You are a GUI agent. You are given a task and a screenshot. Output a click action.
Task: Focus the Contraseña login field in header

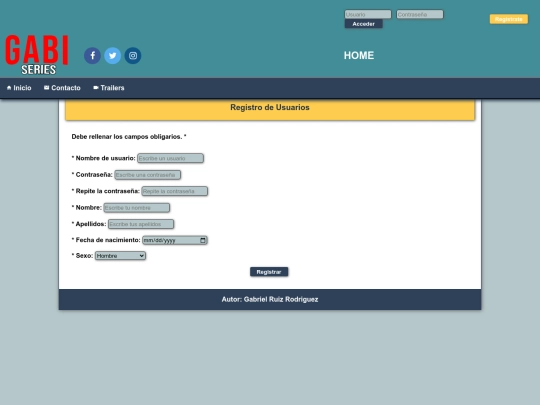pyautogui.click(x=420, y=14)
